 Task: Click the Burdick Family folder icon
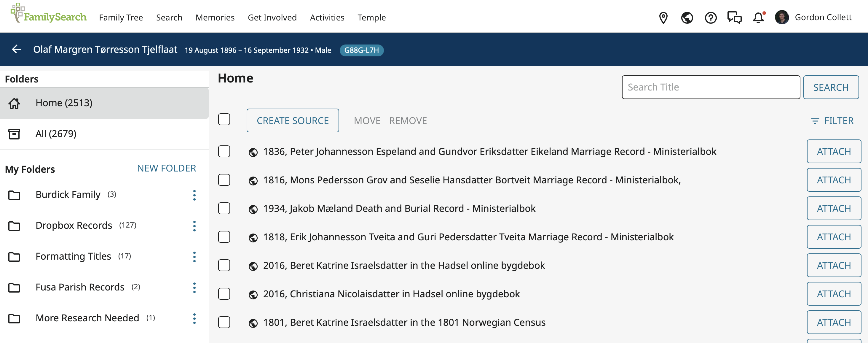[x=14, y=195]
